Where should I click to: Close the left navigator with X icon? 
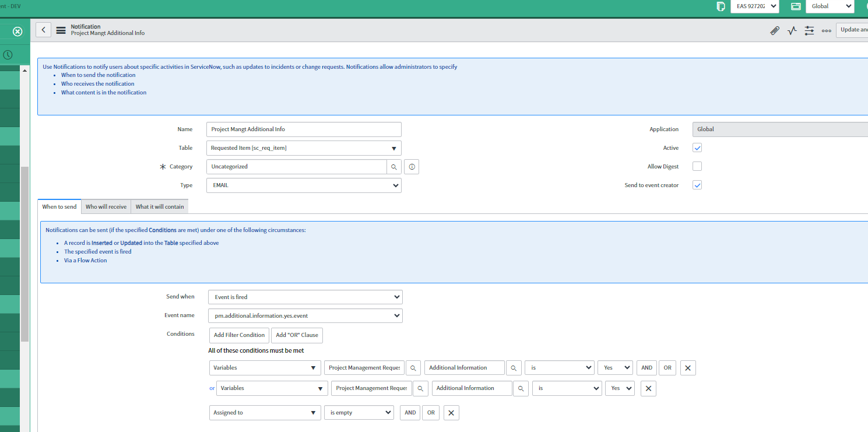17,31
